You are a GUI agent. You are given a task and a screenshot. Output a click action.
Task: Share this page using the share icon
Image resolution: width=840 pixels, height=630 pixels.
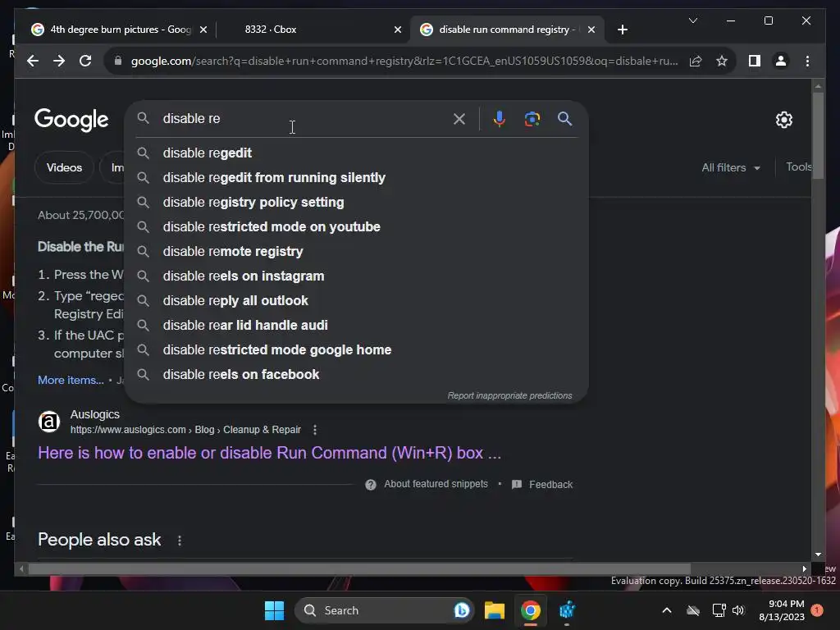696,61
